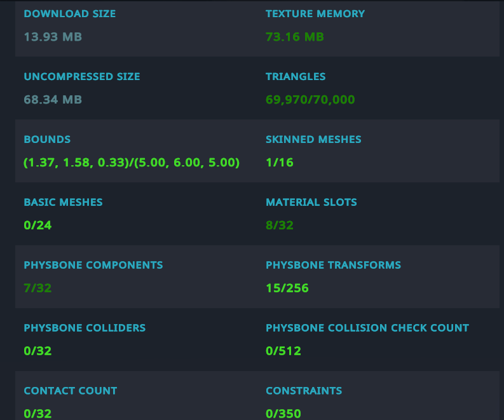Select the 8/32 material slots value
Screen dimensions: 504x420
(x=280, y=226)
